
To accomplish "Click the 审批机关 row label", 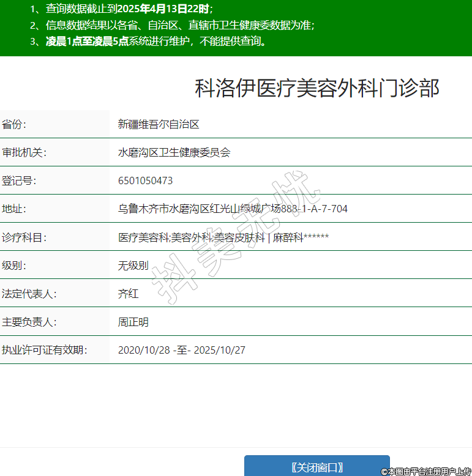I will 24,152.
